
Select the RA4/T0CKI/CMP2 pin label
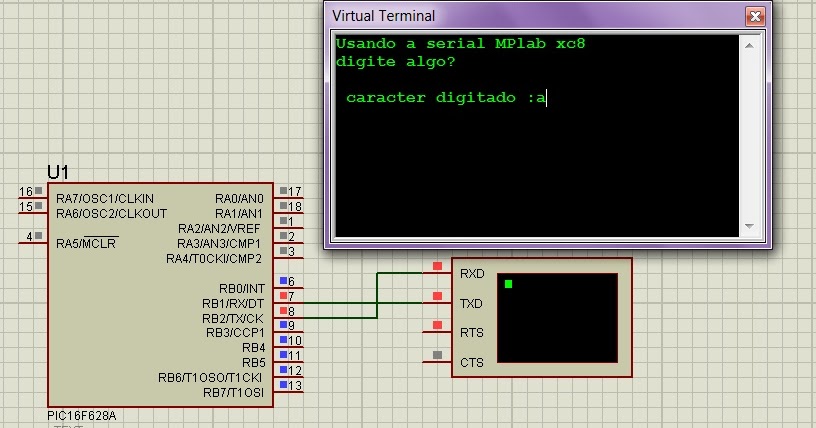pyautogui.click(x=214, y=259)
